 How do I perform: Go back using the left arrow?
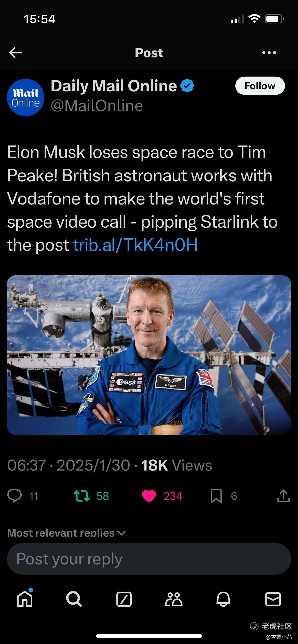click(x=16, y=53)
